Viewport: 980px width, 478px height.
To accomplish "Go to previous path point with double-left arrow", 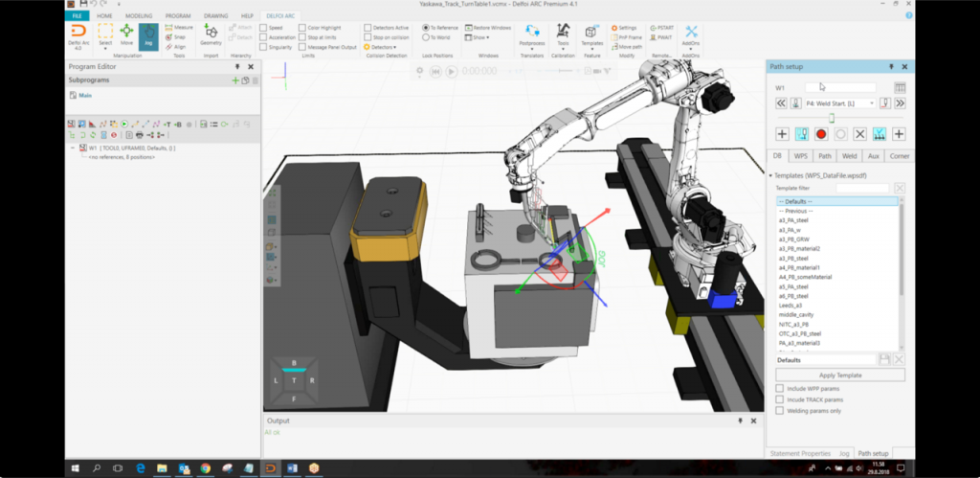I will [781, 103].
